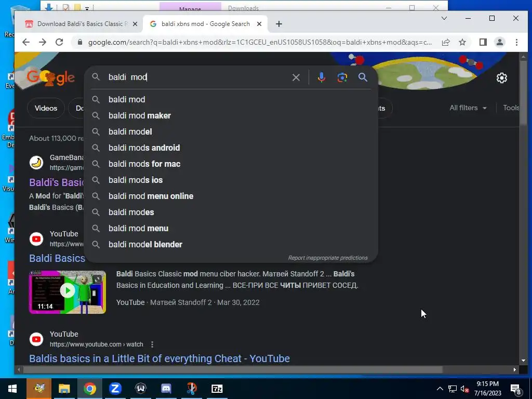This screenshot has height=399, width=532.
Task: Open the Windows Start menu
Action: [x=12, y=389]
